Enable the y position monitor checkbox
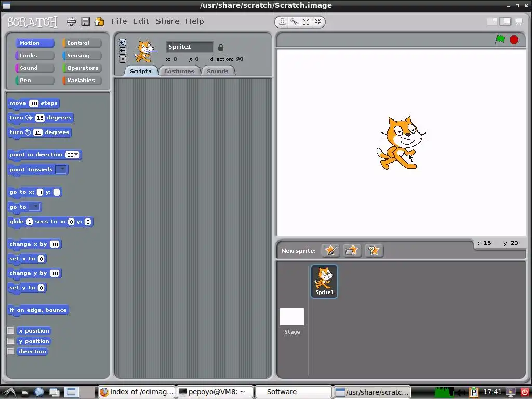The image size is (532, 399). pyautogui.click(x=11, y=341)
